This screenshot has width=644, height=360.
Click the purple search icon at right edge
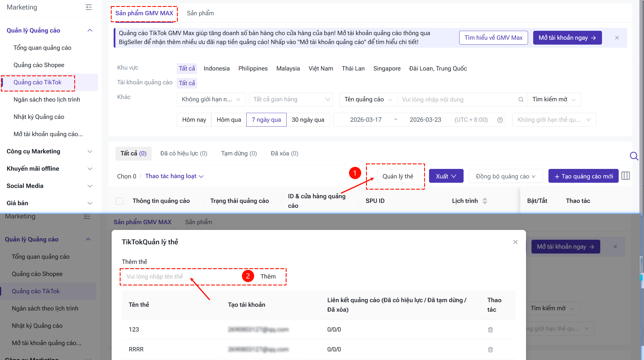[634, 156]
